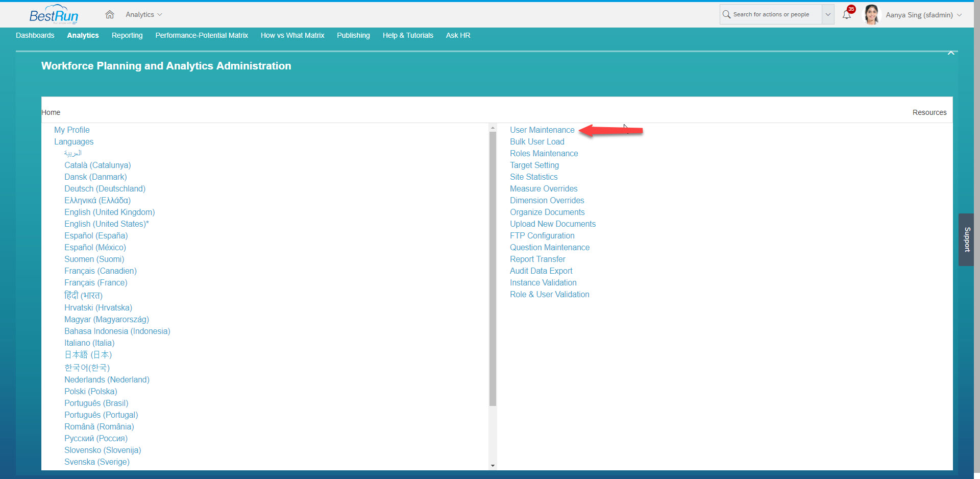Select Dansk (Danmark) language
Viewport: 980px width, 479px height.
pyautogui.click(x=95, y=177)
